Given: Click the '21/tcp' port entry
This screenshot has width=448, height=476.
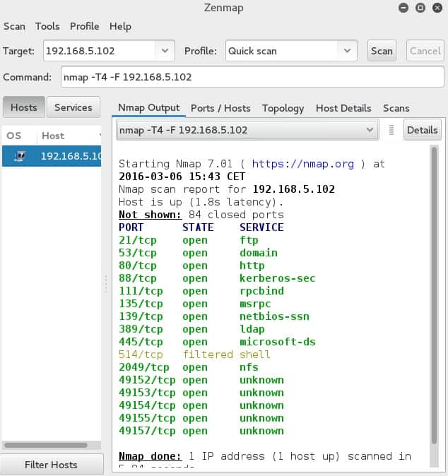Looking at the screenshot, I should [x=138, y=240].
